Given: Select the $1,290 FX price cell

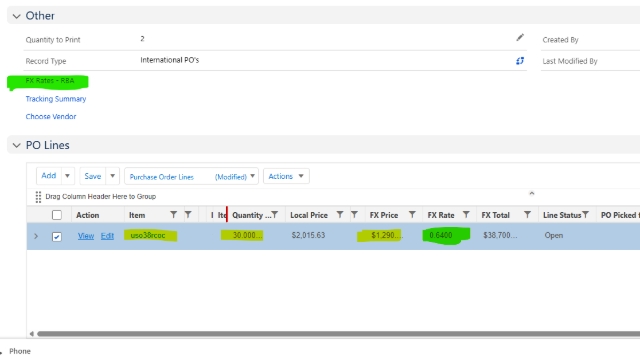Looking at the screenshot, I should (x=386, y=235).
